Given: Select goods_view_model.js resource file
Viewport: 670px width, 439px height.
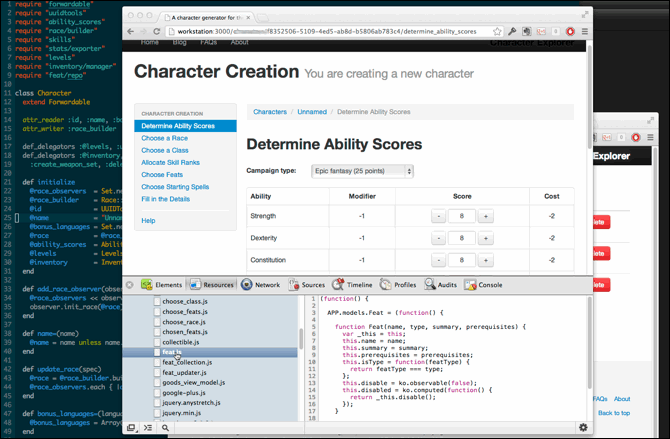Looking at the screenshot, I should [194, 383].
